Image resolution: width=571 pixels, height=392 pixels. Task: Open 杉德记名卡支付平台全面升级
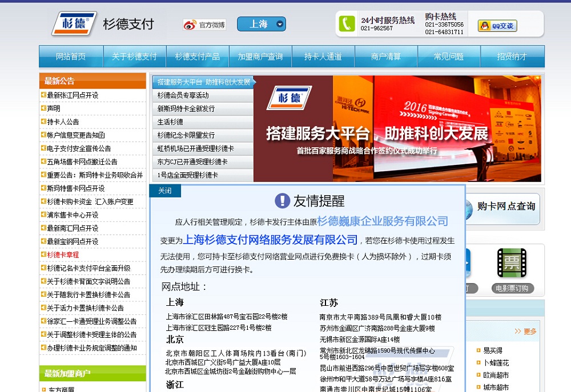pos(89,268)
